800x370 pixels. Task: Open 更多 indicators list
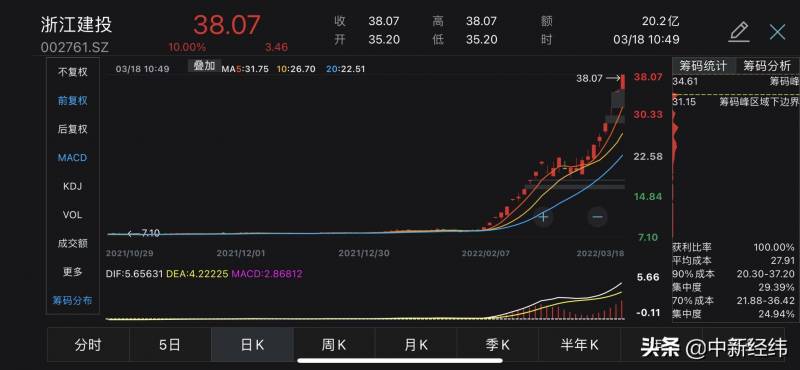click(72, 272)
